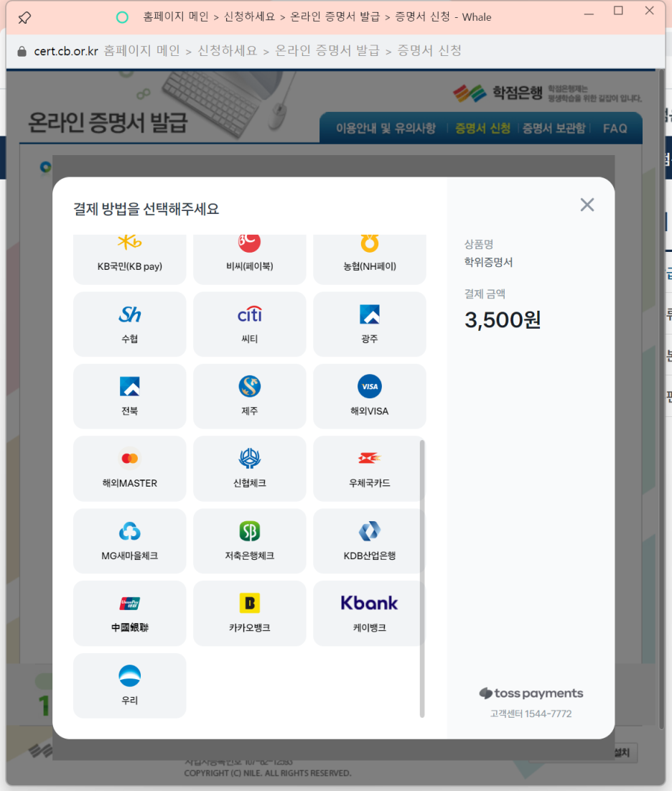Select 저축은행체크 card

pyautogui.click(x=250, y=540)
